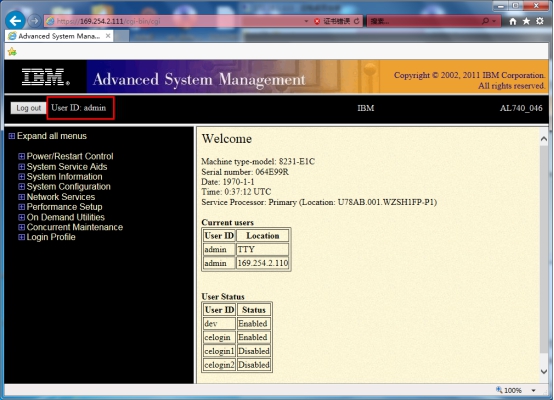Open the System Service Aids menu

[67, 166]
